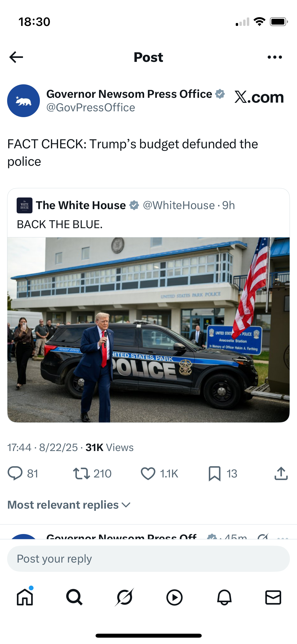Tap the reply speech bubble icon
The image size is (297, 644).
pyautogui.click(x=15, y=473)
